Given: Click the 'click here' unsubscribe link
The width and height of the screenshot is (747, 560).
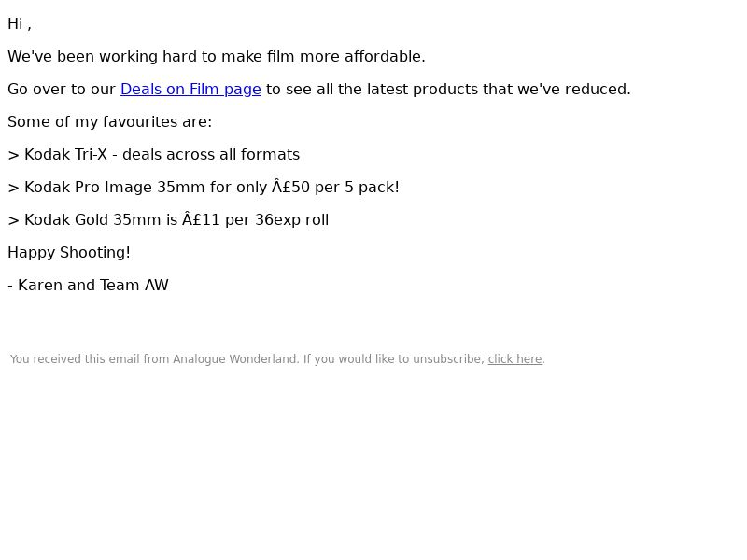Looking at the screenshot, I should point(514,359).
